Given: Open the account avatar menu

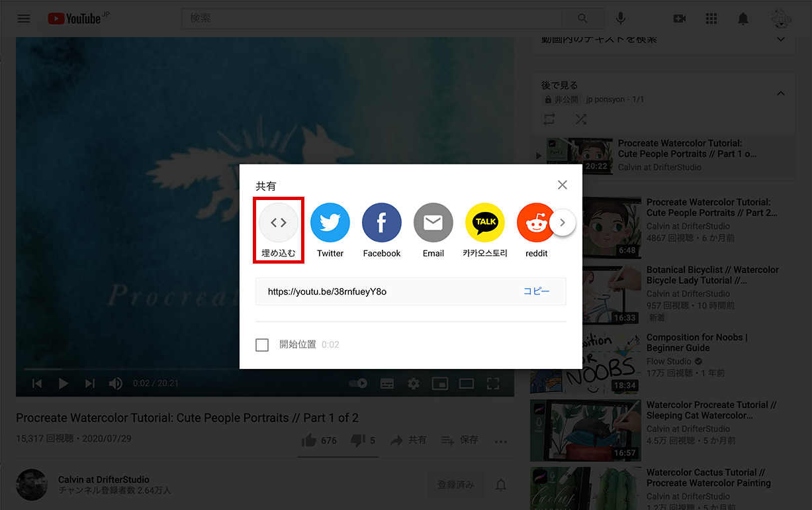Looking at the screenshot, I should 781,19.
